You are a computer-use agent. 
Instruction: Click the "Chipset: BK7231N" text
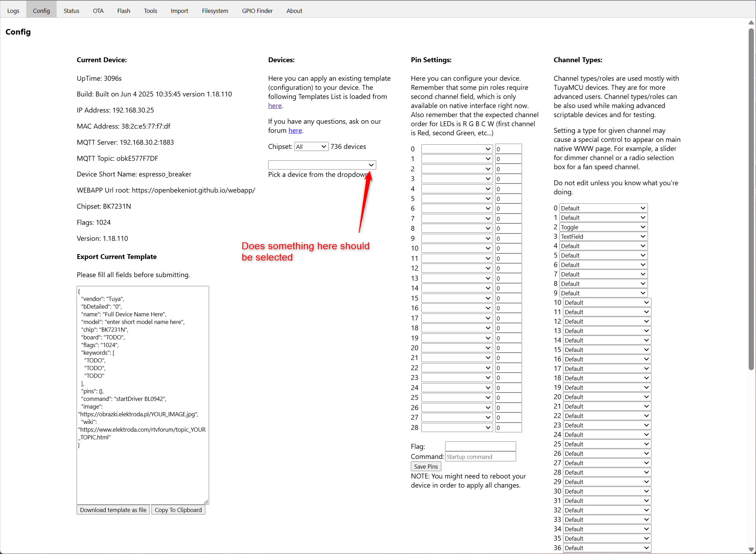point(104,206)
